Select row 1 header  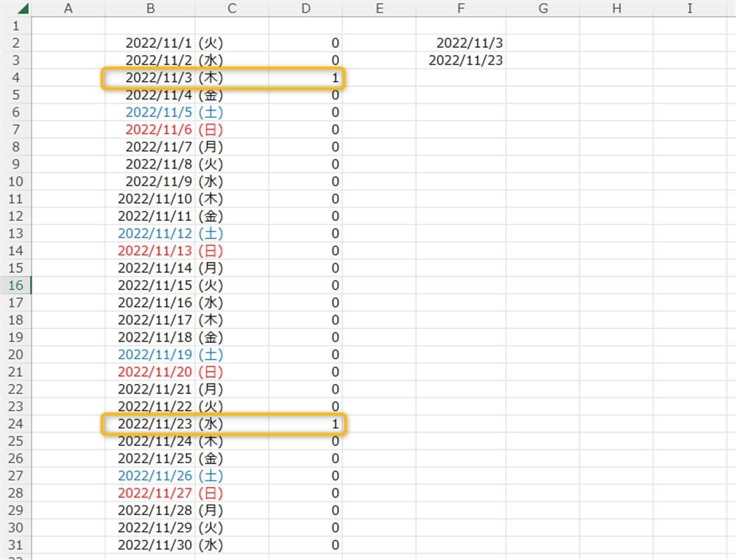pyautogui.click(x=15, y=26)
